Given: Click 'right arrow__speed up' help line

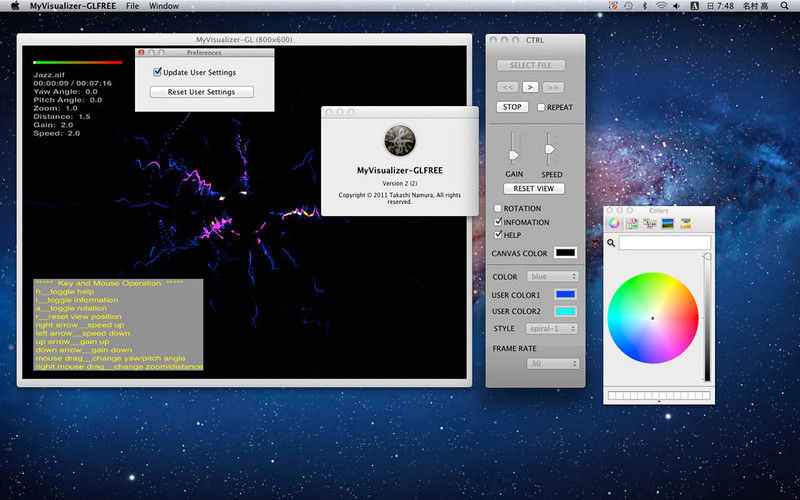Looking at the screenshot, I should coord(80,324).
